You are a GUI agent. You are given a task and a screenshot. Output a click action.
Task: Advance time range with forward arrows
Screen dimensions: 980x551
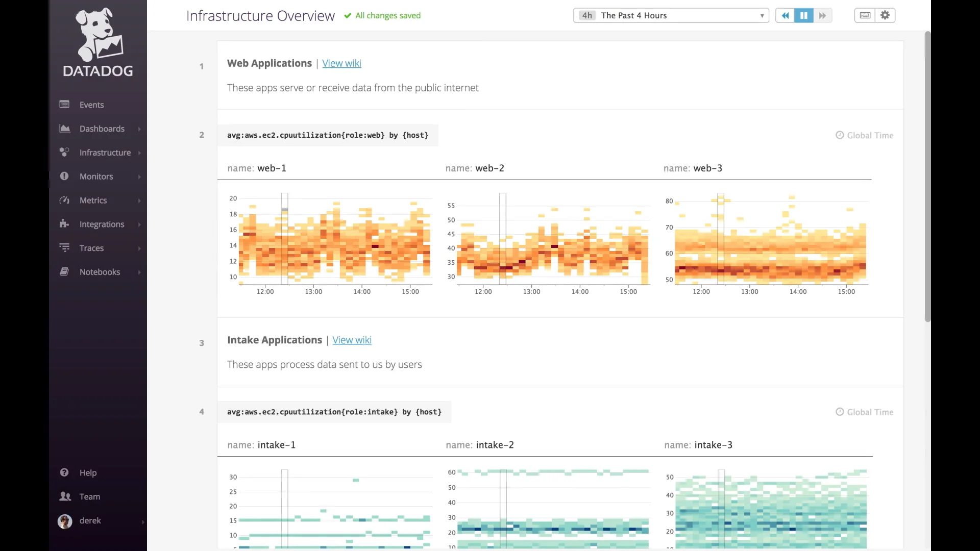[x=822, y=15]
